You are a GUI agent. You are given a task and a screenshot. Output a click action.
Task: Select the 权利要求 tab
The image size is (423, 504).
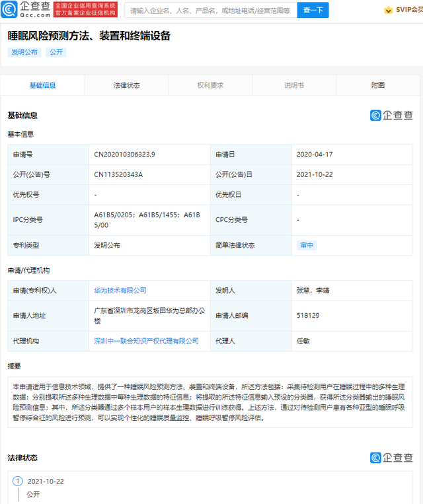point(210,85)
